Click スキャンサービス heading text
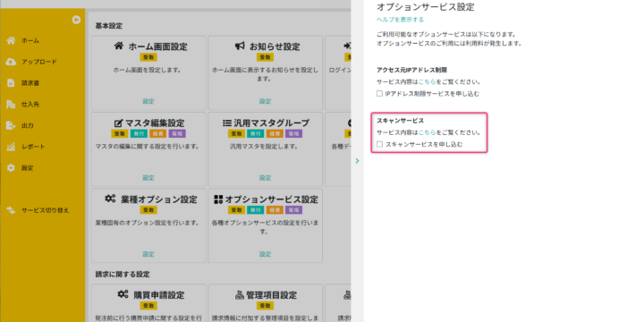Screen dimensions: 644x322 point(400,121)
